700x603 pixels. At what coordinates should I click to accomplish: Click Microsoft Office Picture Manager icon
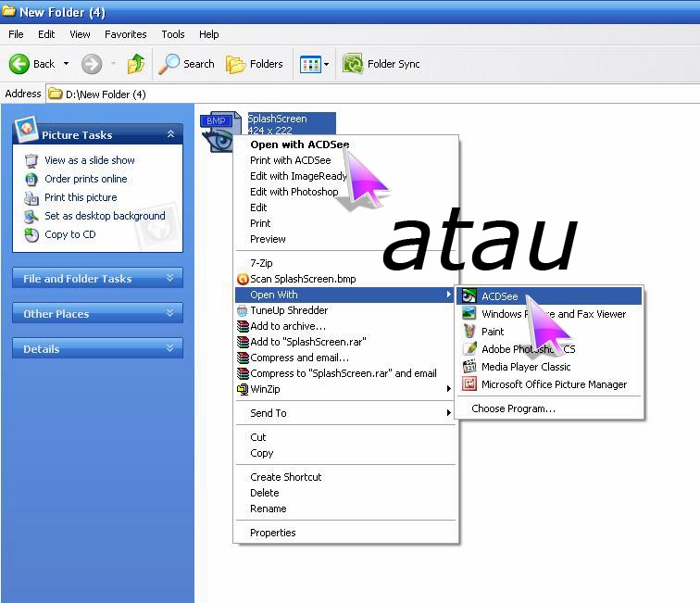point(469,384)
